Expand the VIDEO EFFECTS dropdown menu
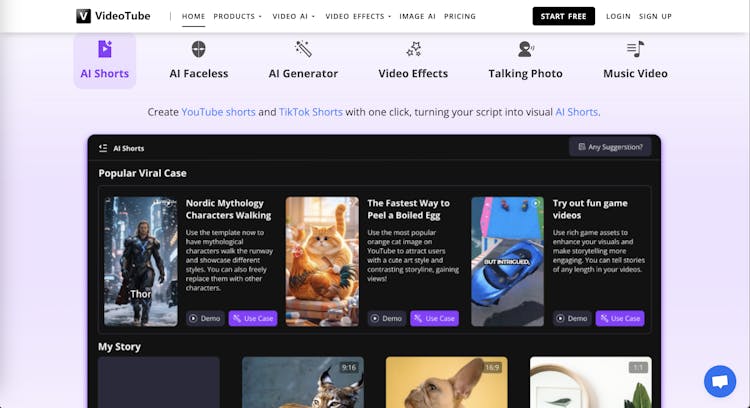Viewport: 750px width, 408px height. pyautogui.click(x=358, y=16)
